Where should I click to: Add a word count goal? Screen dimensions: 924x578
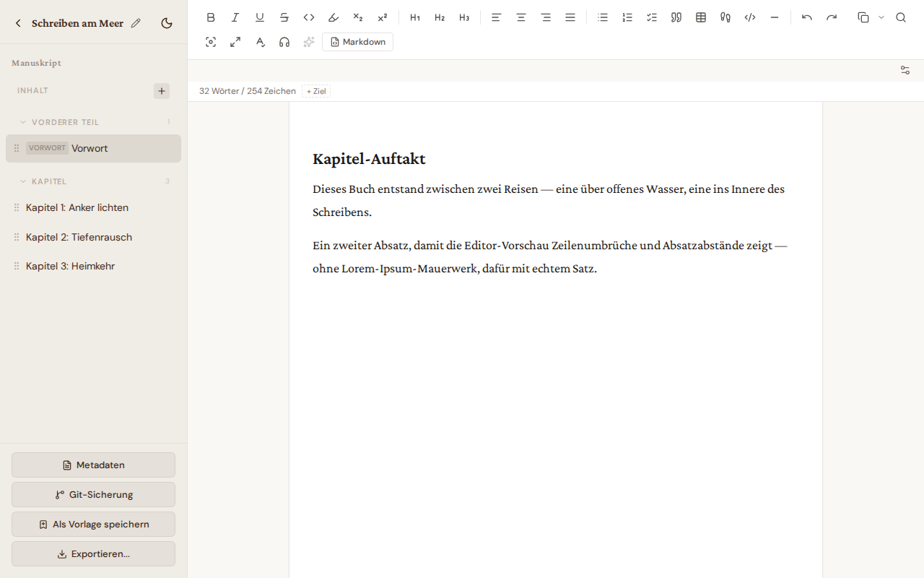point(316,91)
